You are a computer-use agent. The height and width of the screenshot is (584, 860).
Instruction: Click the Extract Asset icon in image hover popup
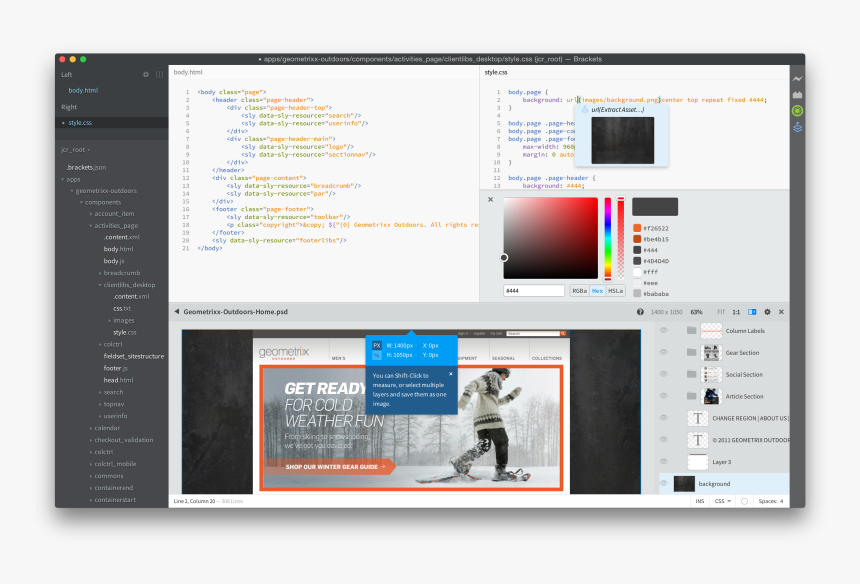(x=585, y=110)
